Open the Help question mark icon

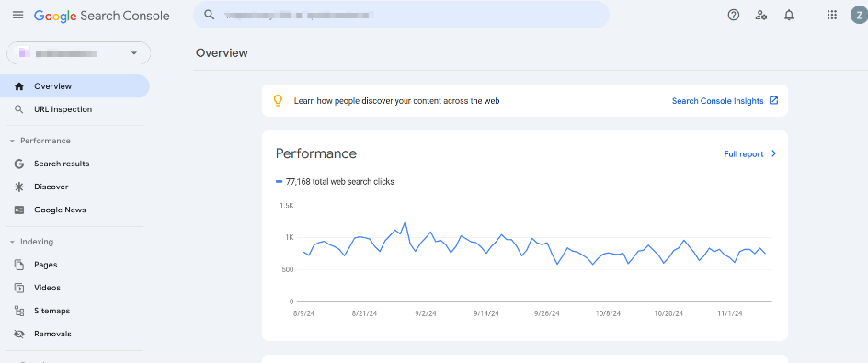734,15
